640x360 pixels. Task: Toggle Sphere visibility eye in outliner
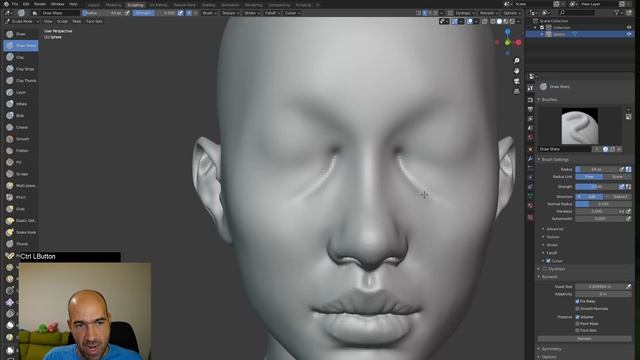pos(629,34)
